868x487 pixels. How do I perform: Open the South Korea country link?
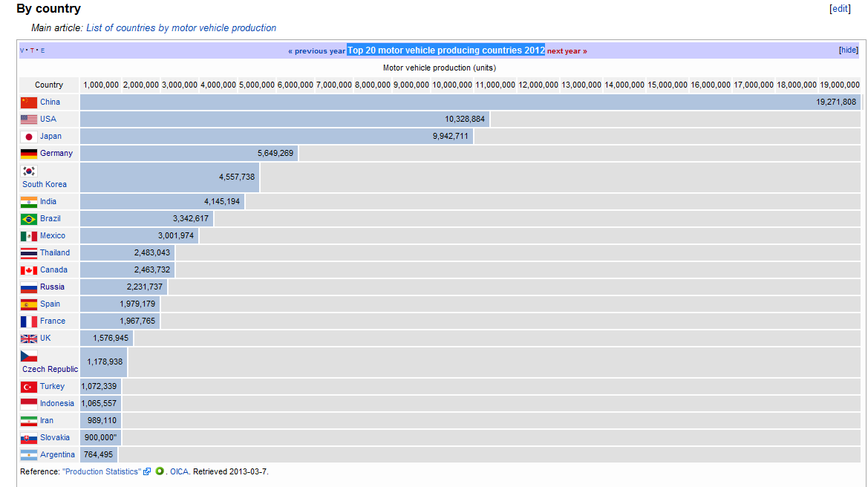coord(45,184)
